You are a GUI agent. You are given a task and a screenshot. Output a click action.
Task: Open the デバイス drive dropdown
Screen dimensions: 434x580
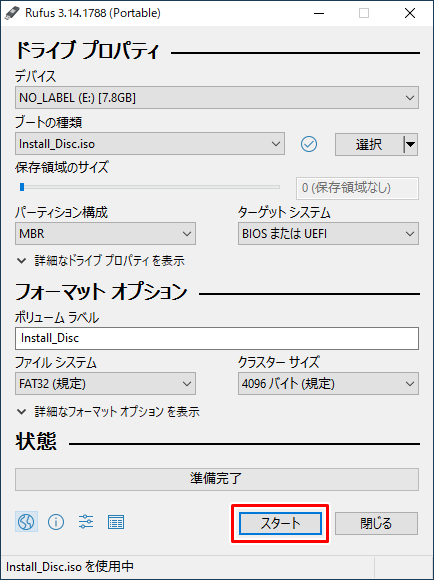[x=217, y=98]
